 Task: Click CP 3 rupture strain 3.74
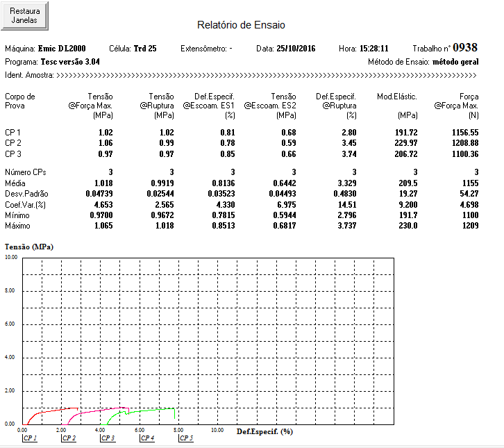349,154
